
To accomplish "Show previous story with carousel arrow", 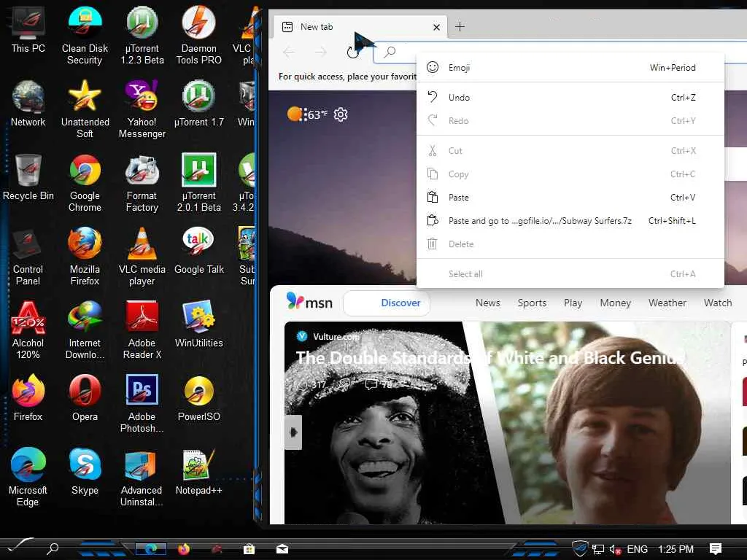I will tap(293, 432).
